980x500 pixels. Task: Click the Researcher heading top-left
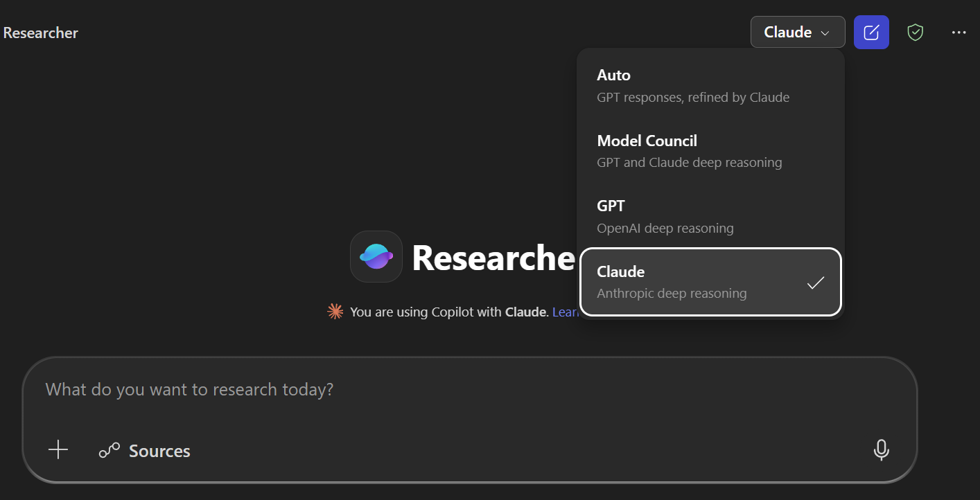(x=40, y=33)
